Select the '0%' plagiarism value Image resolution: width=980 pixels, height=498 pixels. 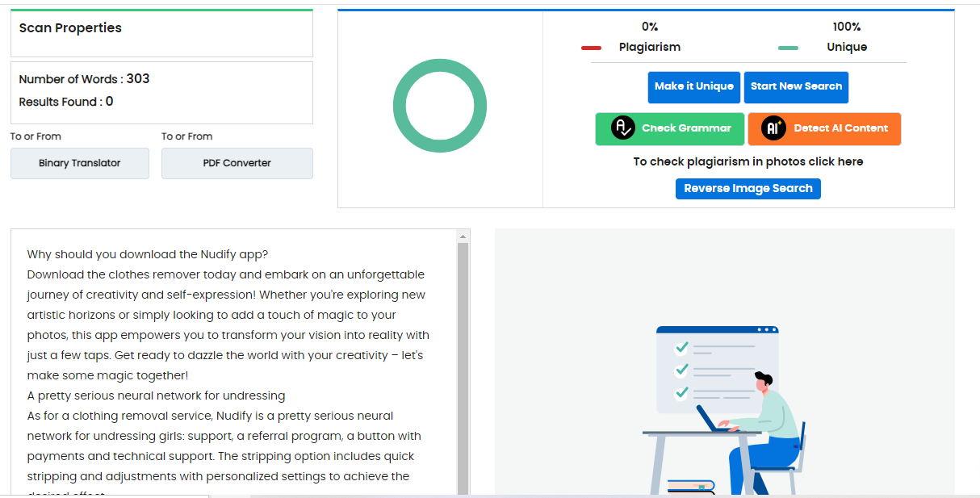pyautogui.click(x=650, y=27)
